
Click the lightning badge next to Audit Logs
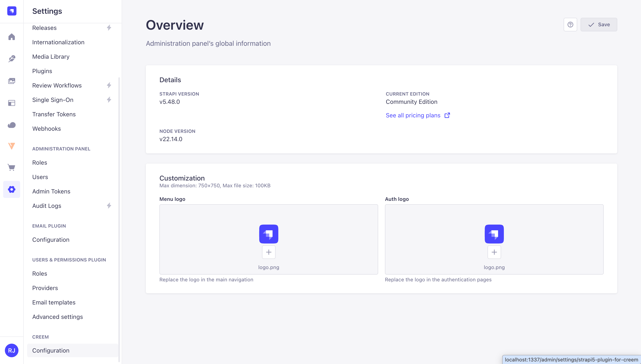click(x=109, y=206)
